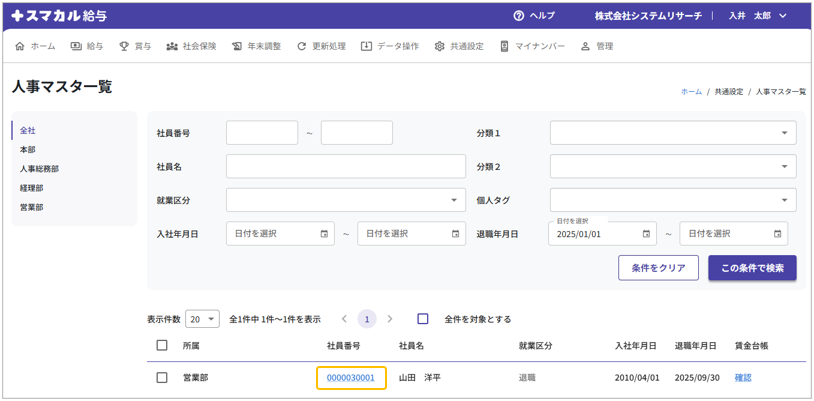The image size is (814, 401).
Task: Open calendar picker for retirement date end
Action: point(777,234)
